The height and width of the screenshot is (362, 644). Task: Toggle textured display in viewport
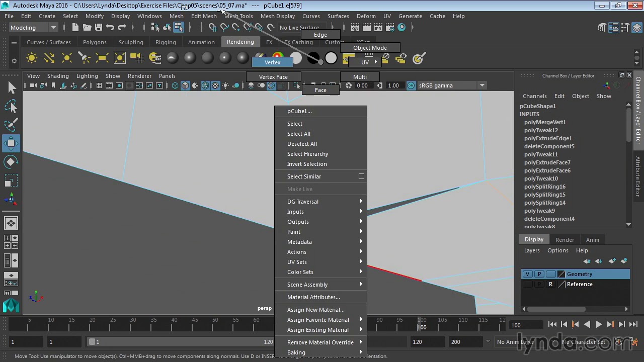(215, 85)
